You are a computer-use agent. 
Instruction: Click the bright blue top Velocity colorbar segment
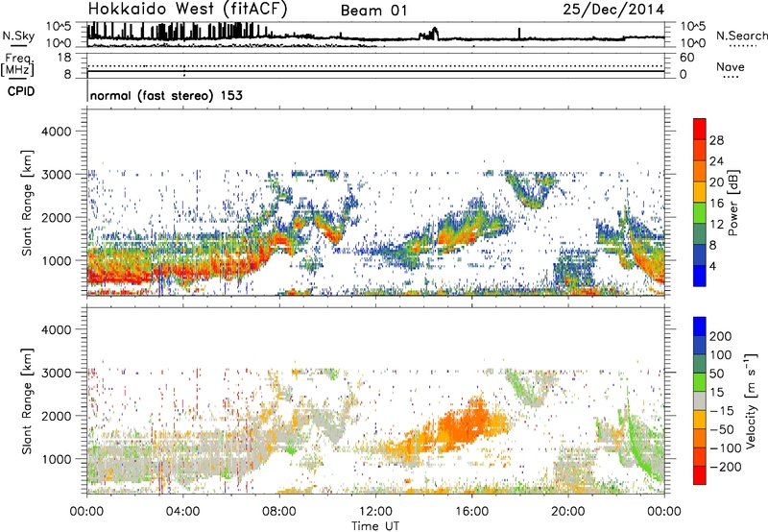[x=700, y=326]
